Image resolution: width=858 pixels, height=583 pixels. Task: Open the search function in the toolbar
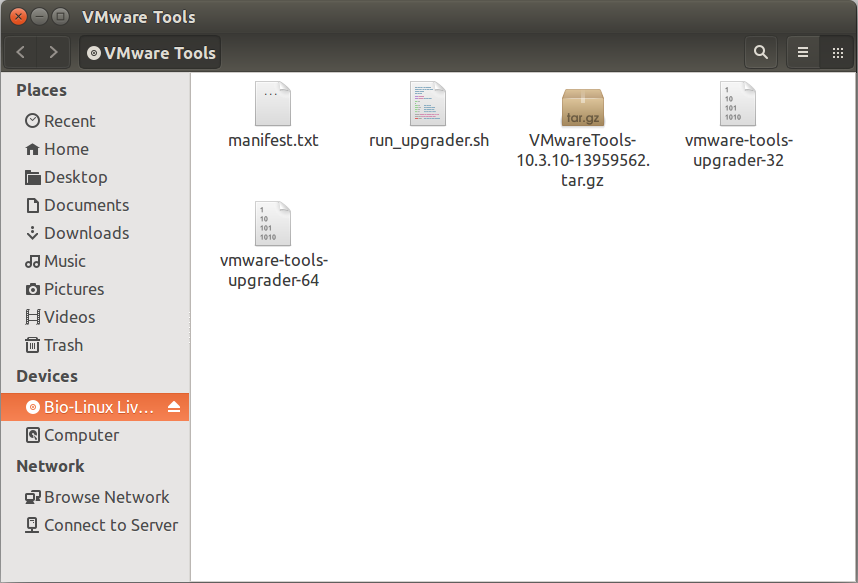(x=760, y=52)
